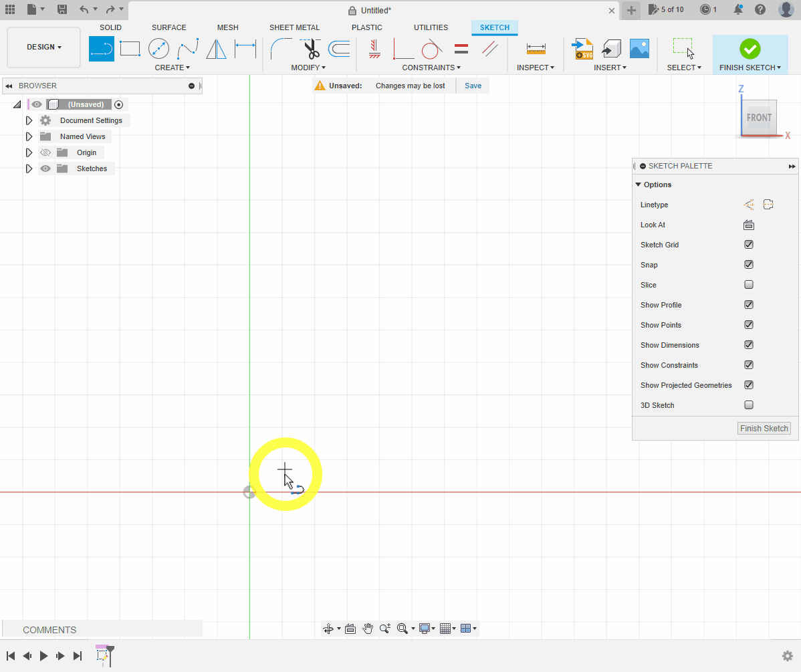Expand the Sketches folder in the Browser

click(29, 169)
